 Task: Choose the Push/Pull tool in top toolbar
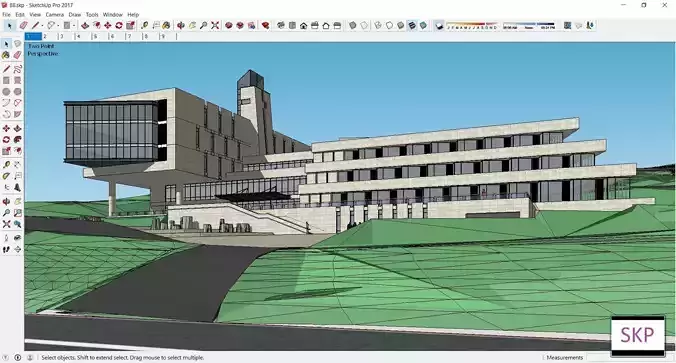[85, 25]
